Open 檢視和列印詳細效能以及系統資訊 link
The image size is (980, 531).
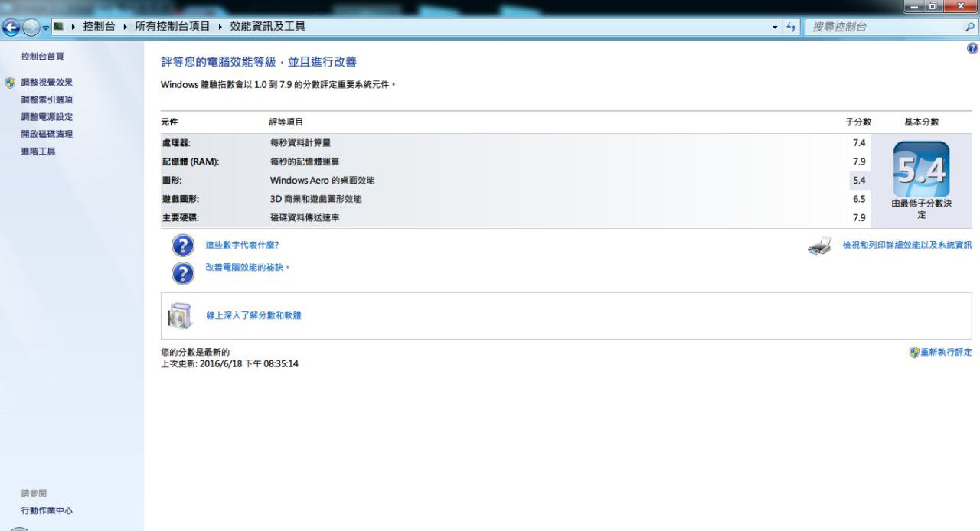(x=906, y=246)
